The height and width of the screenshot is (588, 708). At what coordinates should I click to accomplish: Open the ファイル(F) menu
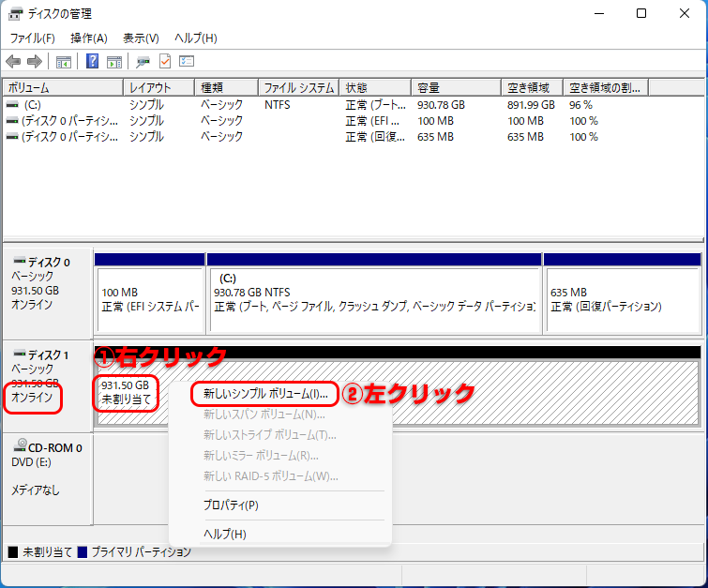coord(33,38)
